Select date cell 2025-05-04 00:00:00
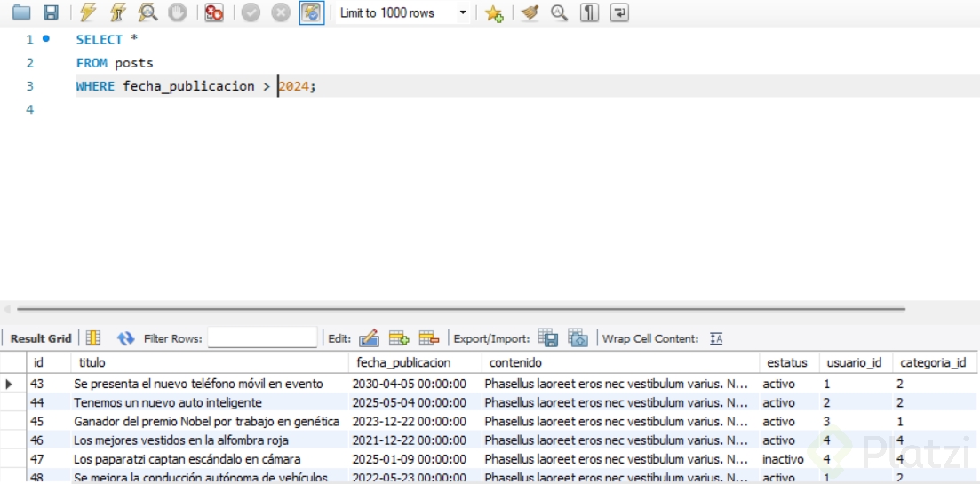This screenshot has height=484, width=980. click(415, 403)
